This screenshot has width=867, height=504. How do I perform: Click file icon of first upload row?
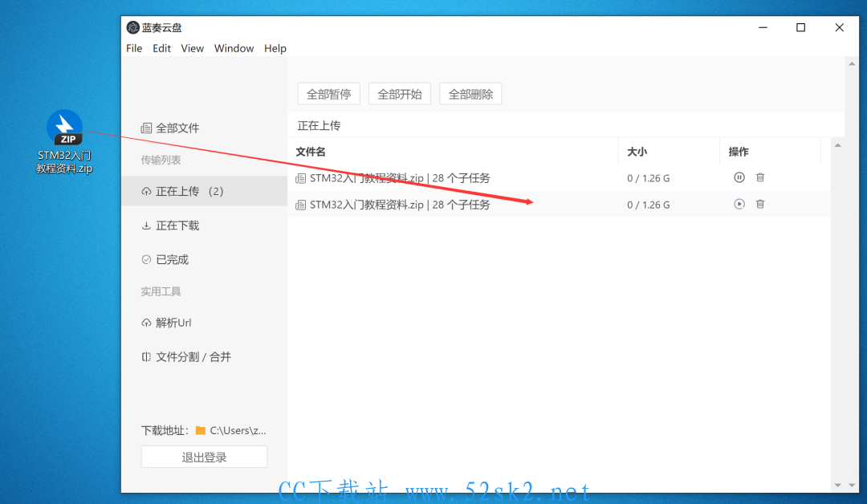(301, 178)
